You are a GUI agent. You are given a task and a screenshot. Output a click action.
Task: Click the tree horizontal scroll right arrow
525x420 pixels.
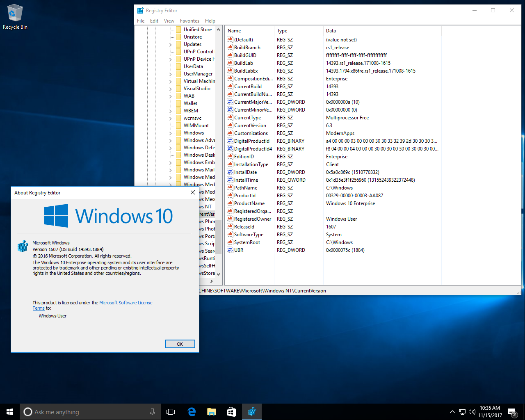[x=212, y=281]
